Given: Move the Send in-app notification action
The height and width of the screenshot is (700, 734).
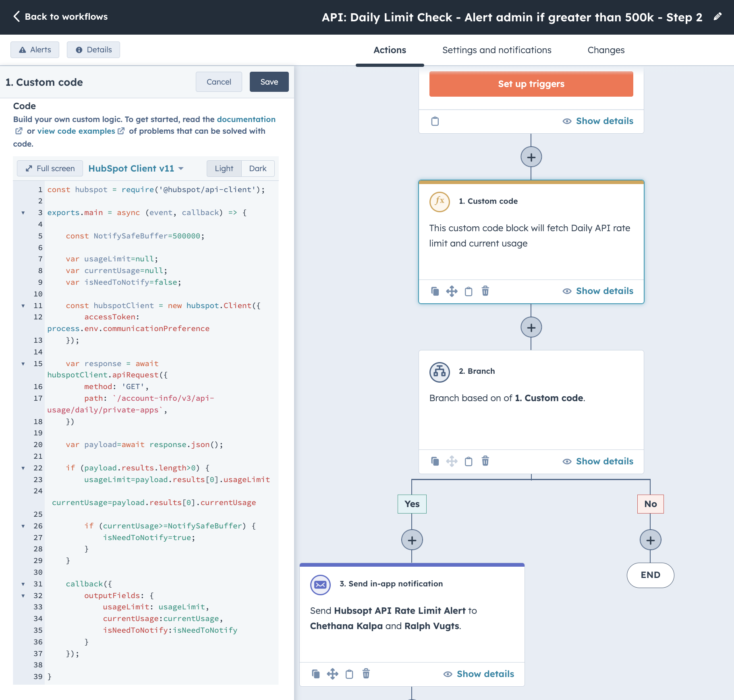Looking at the screenshot, I should pos(332,674).
